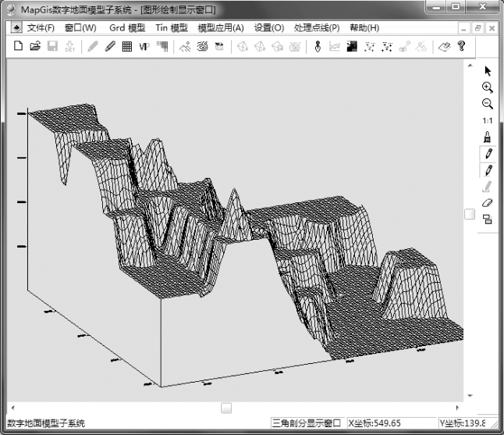Click the 帮助(H) menu
This screenshot has height=435, width=504.
(364, 27)
